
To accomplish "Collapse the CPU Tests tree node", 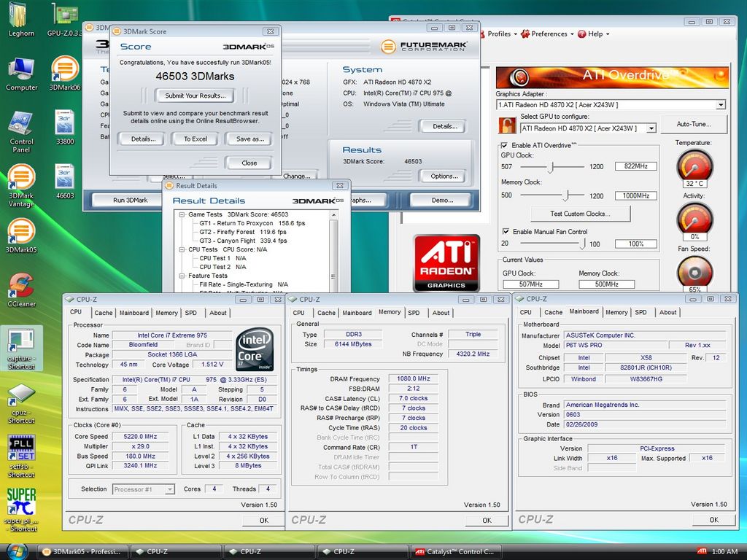I will 182,249.
